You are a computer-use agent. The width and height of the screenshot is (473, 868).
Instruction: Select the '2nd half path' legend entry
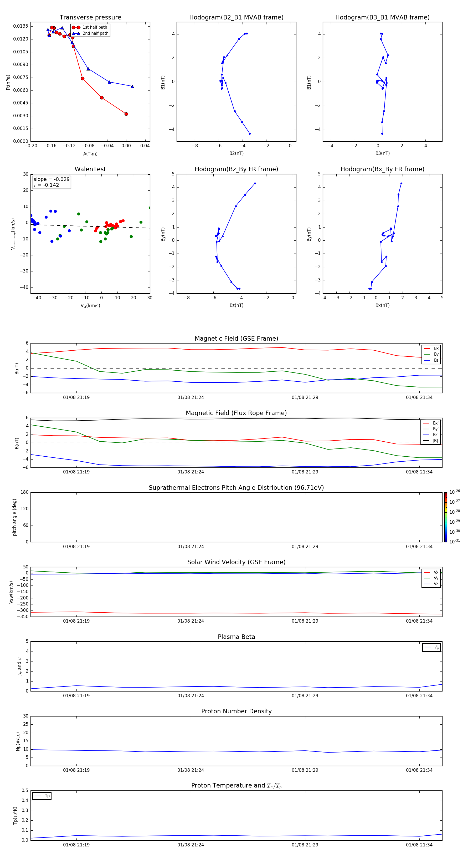point(90,33)
